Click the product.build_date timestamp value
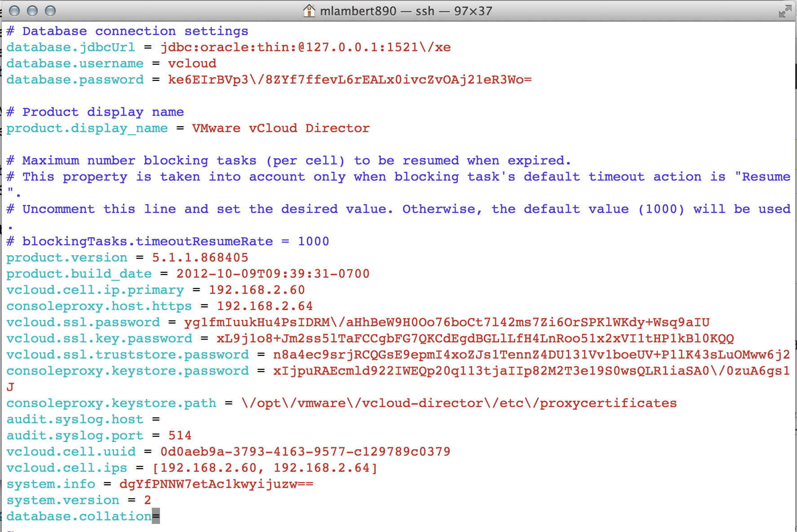This screenshot has height=532, width=797. click(273, 274)
